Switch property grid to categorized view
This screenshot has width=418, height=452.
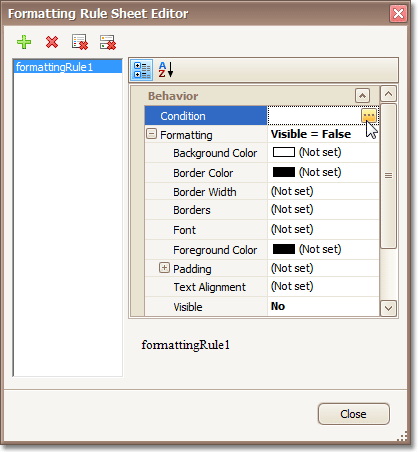click(142, 70)
